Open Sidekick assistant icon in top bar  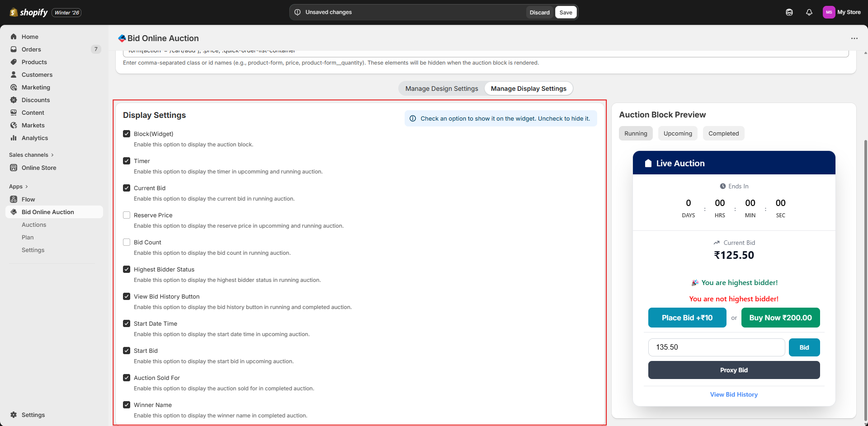(789, 12)
